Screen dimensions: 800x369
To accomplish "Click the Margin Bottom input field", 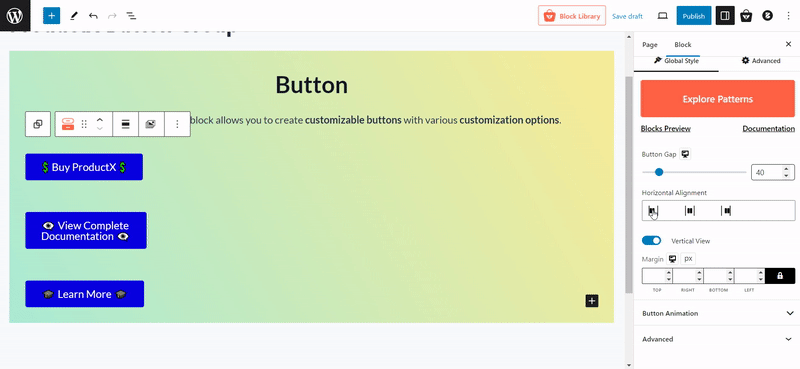I will tap(718, 276).
